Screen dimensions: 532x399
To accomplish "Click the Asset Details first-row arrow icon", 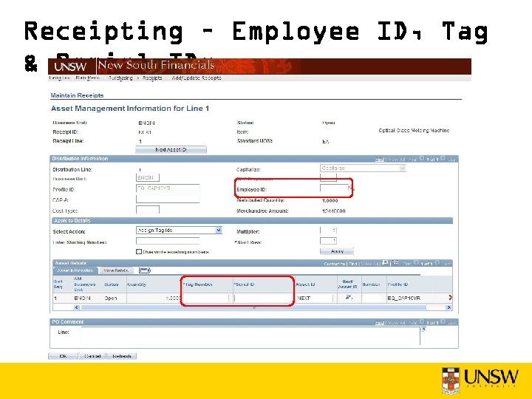I will (416, 263).
